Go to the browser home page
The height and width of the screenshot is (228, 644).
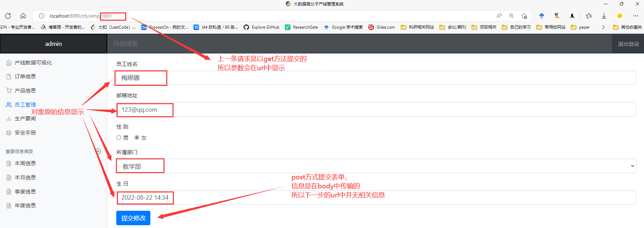23,16
